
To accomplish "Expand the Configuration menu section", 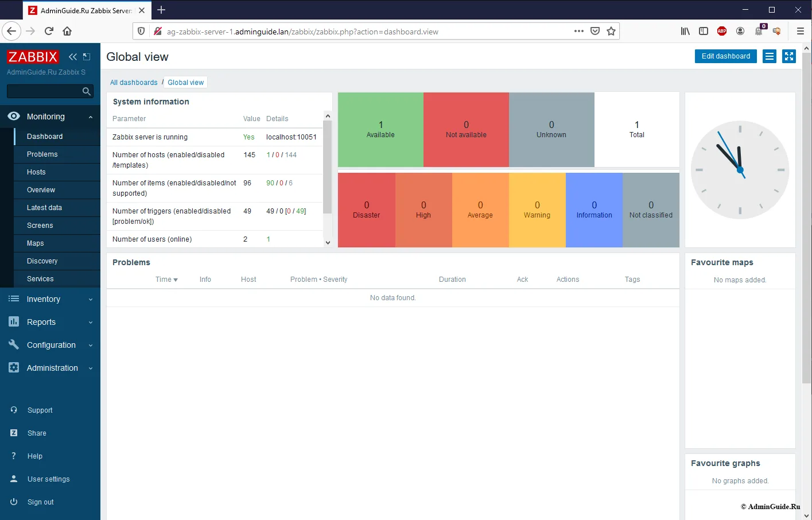I will (x=91, y=346).
